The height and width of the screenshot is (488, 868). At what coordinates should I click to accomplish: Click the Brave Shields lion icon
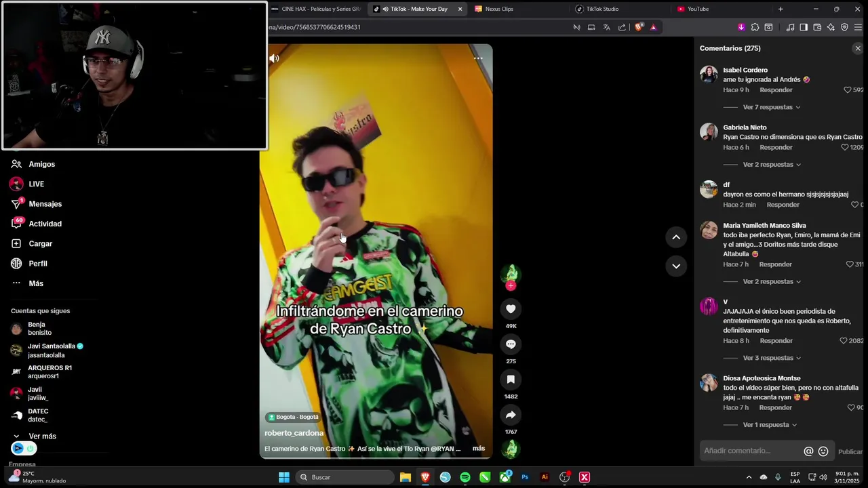638,27
